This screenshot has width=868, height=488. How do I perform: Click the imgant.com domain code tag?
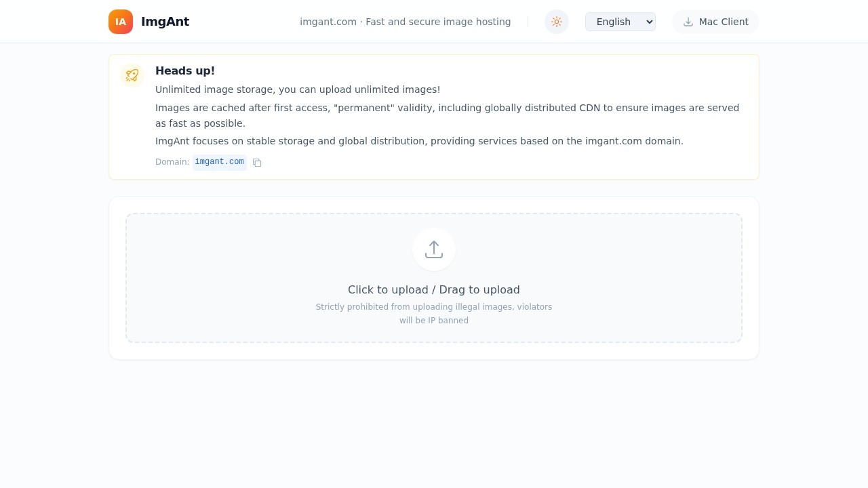point(219,162)
